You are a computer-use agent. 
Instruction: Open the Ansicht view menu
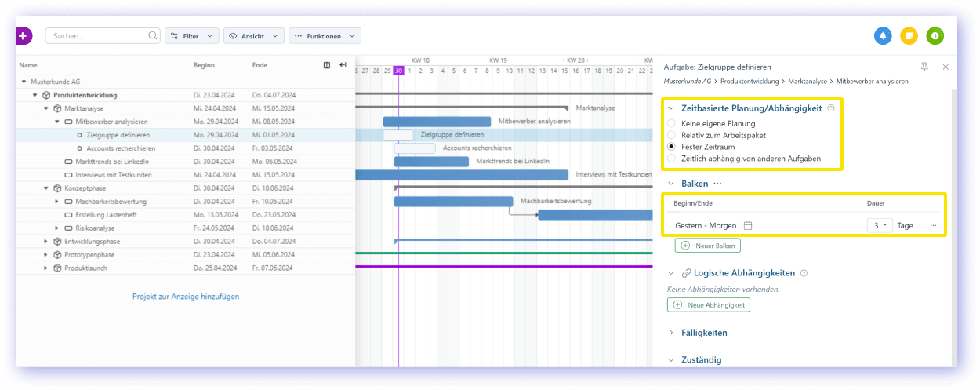pos(253,36)
